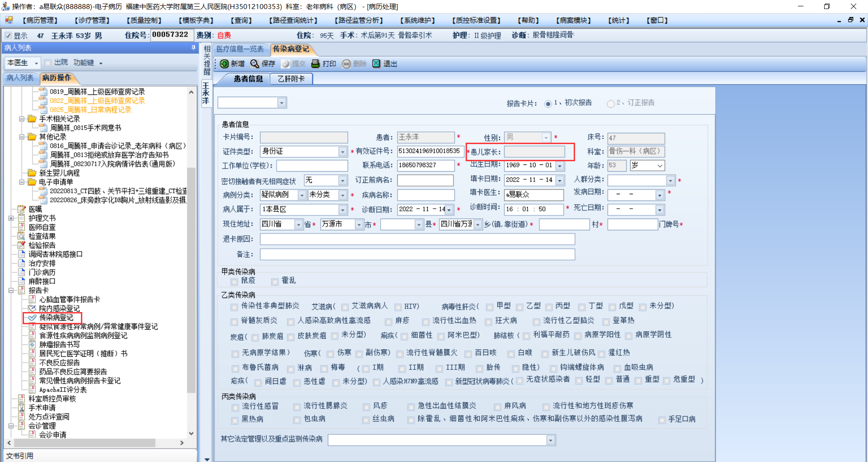Click the 备注 input field
The height and width of the screenshot is (462, 868).
point(417,255)
